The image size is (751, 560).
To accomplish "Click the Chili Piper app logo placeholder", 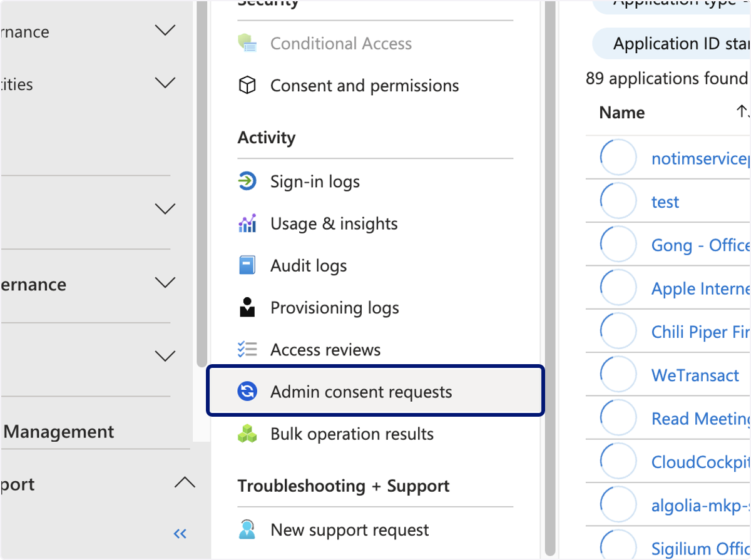I will [618, 331].
